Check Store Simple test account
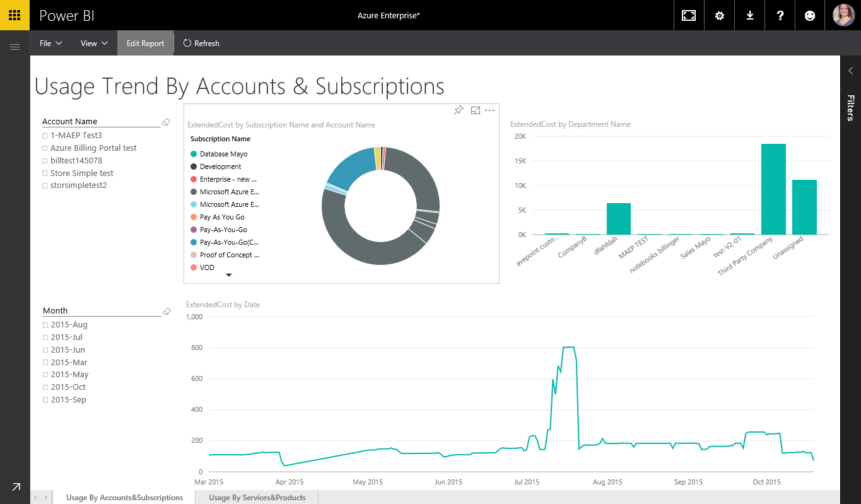The image size is (861, 504). [x=45, y=173]
